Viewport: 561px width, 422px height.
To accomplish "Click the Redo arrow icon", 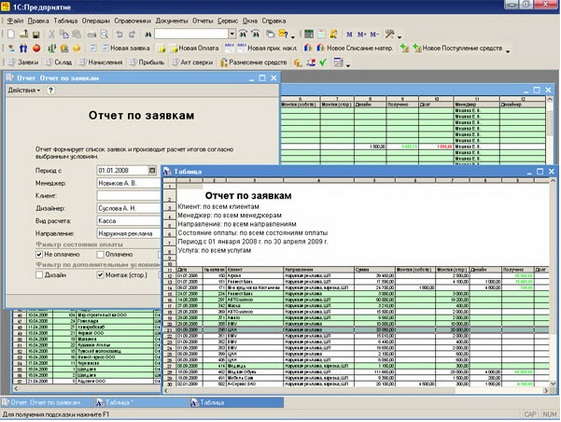I will [132, 34].
